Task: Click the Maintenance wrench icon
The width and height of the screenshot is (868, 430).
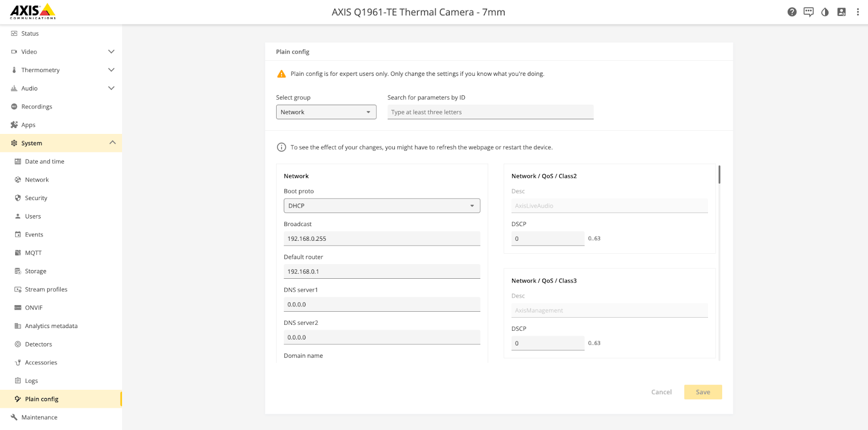Action: (x=14, y=418)
